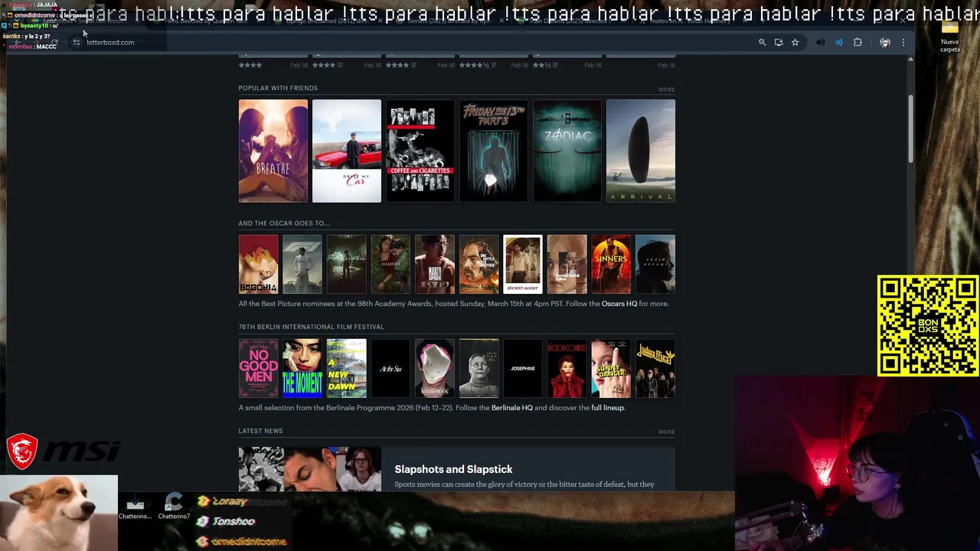Open the Rose poster in Berlin row
Image resolution: width=980 pixels, height=551 pixels.
pos(479,368)
